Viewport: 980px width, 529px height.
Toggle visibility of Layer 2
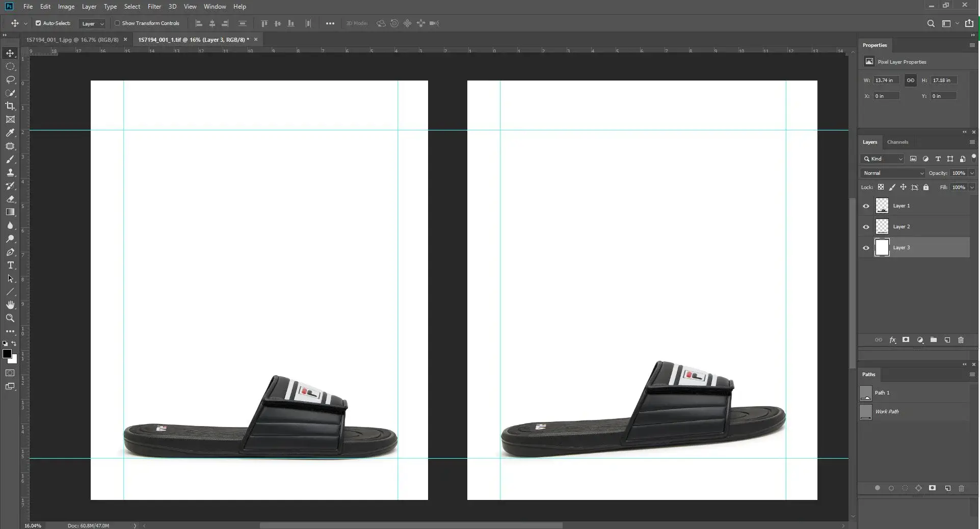866,227
